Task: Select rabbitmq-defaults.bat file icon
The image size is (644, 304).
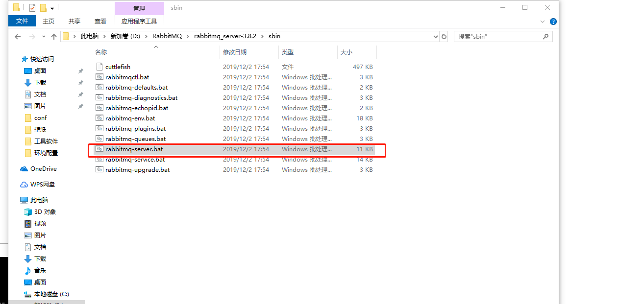Action: point(99,87)
